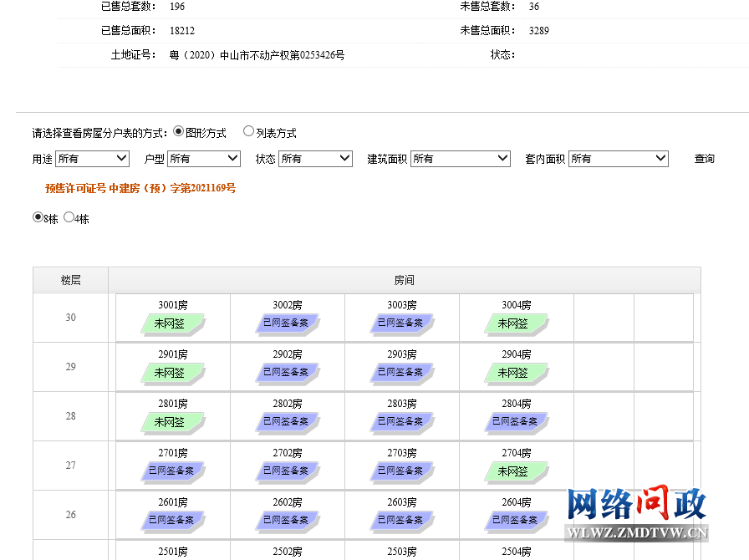Click status badge for room 3002
This screenshot has width=749, height=560.
coord(285,323)
